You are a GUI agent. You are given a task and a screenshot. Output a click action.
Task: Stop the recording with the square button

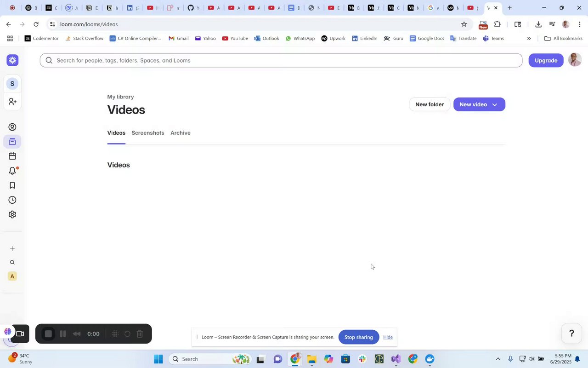(48, 334)
